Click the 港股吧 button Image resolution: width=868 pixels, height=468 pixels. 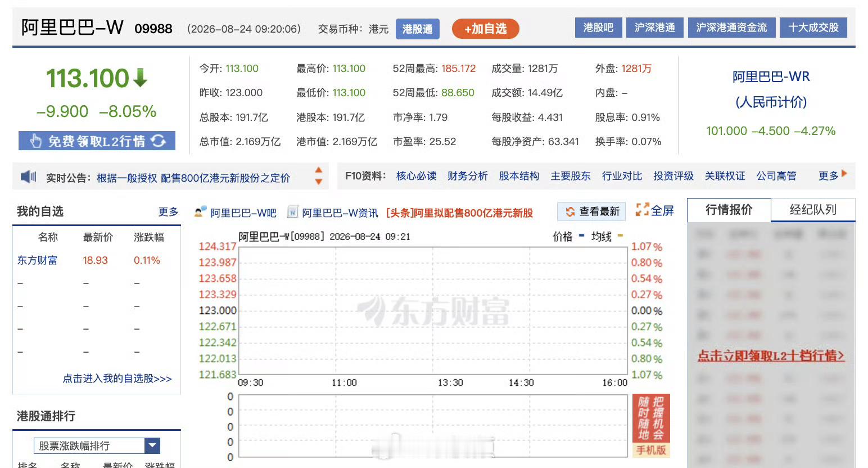point(598,28)
